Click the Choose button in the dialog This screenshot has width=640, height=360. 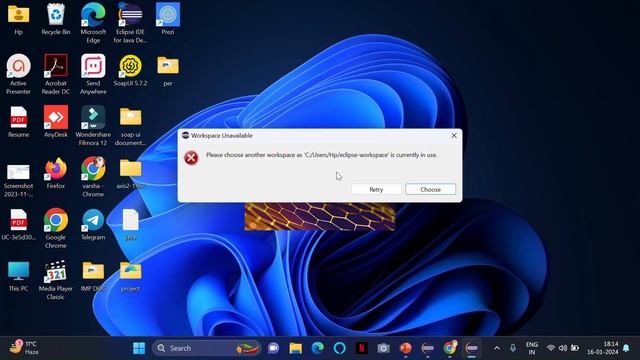coord(431,189)
